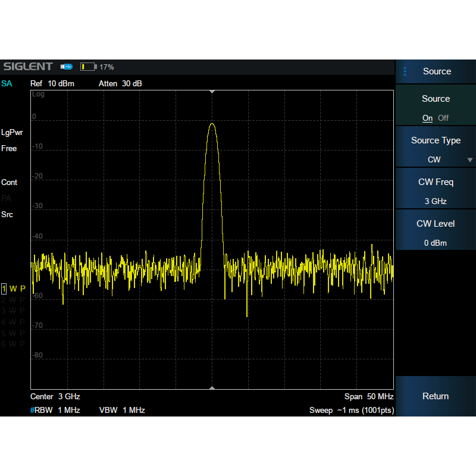Click the battery level icon
This screenshot has height=476, width=476.
(87, 67)
